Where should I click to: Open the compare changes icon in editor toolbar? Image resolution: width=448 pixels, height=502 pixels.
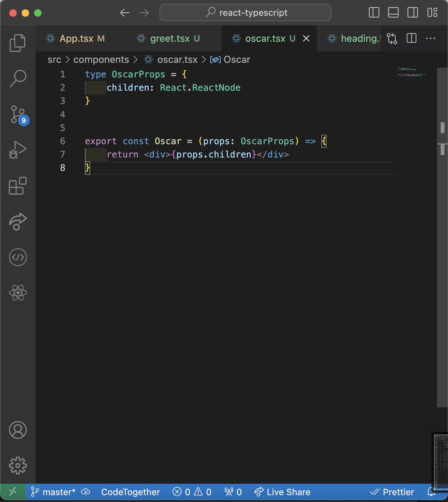pos(392,38)
